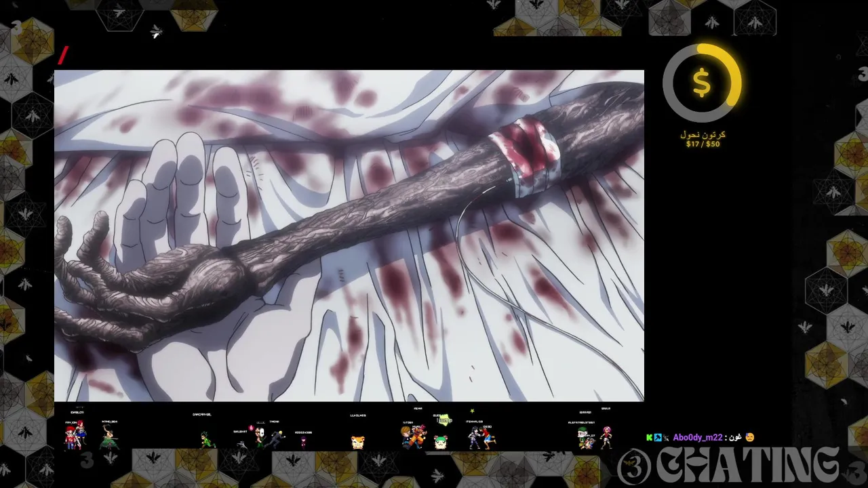The height and width of the screenshot is (488, 868).
Task: Click the 'Jump' speech bubble
Action: coord(445,420)
